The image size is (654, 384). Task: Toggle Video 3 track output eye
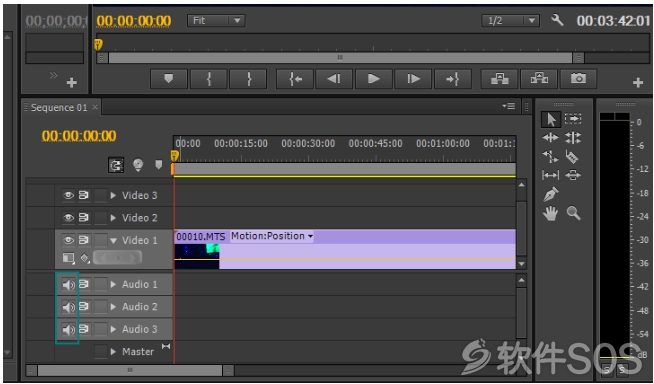point(68,195)
